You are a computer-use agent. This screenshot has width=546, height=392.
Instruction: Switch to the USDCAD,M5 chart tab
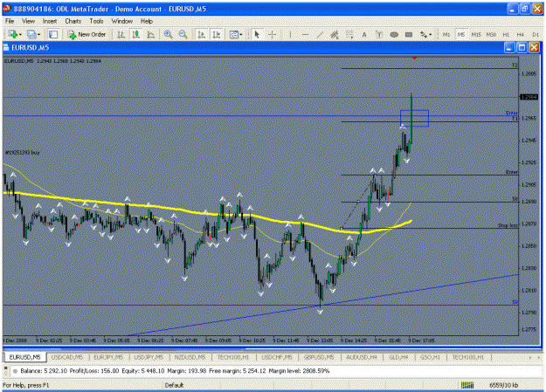67,357
